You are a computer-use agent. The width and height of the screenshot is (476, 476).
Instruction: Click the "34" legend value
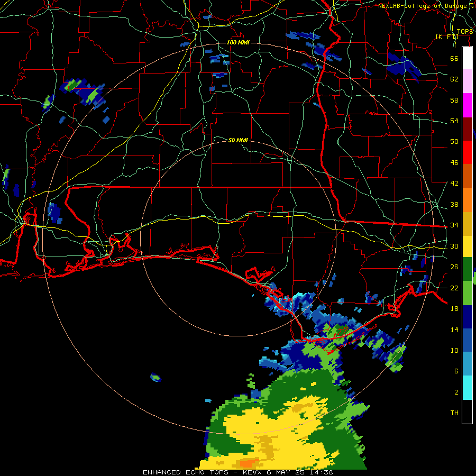[x=454, y=225]
